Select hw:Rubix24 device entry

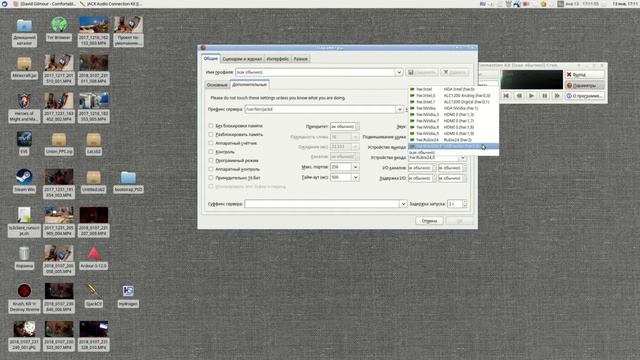coord(453,140)
